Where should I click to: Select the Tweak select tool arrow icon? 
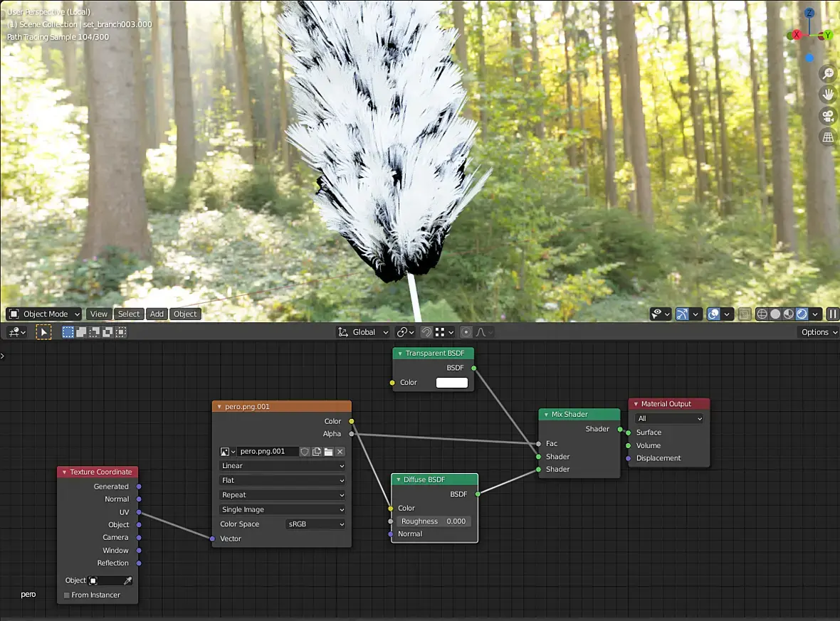coord(43,332)
